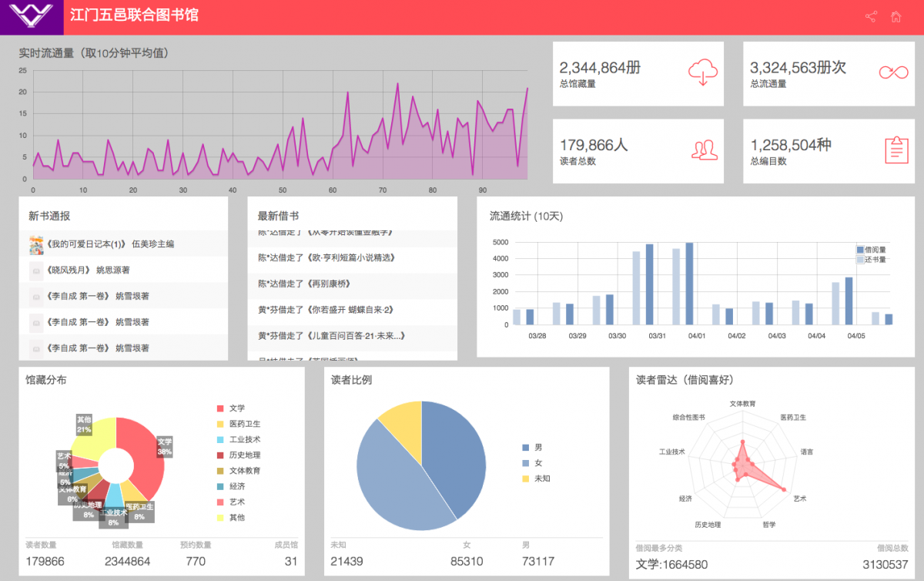The image size is (924, 581).
Task: Click the 未知 count 21439
Action: point(346,562)
